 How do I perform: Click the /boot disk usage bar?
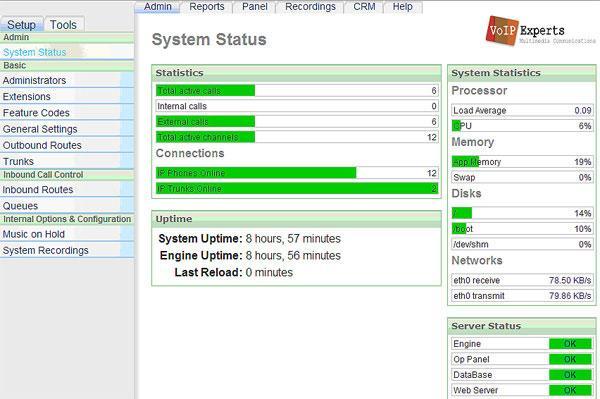tap(522, 229)
